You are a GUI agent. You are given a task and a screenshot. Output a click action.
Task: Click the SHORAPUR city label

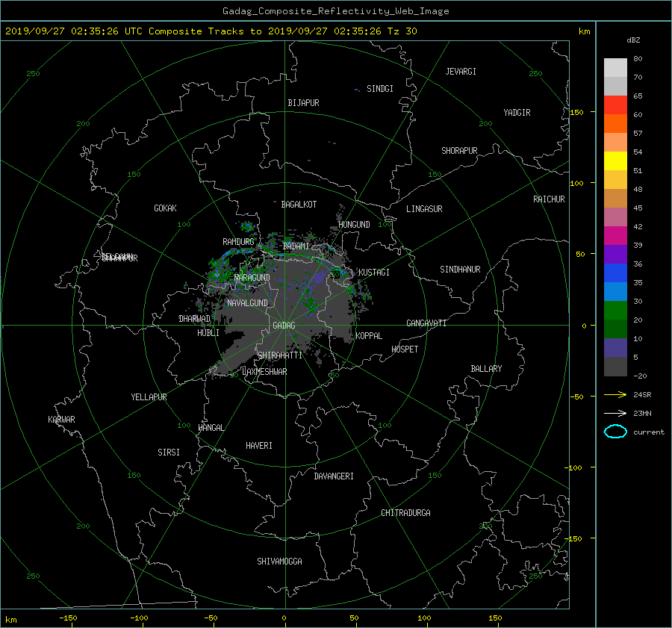[459, 151]
